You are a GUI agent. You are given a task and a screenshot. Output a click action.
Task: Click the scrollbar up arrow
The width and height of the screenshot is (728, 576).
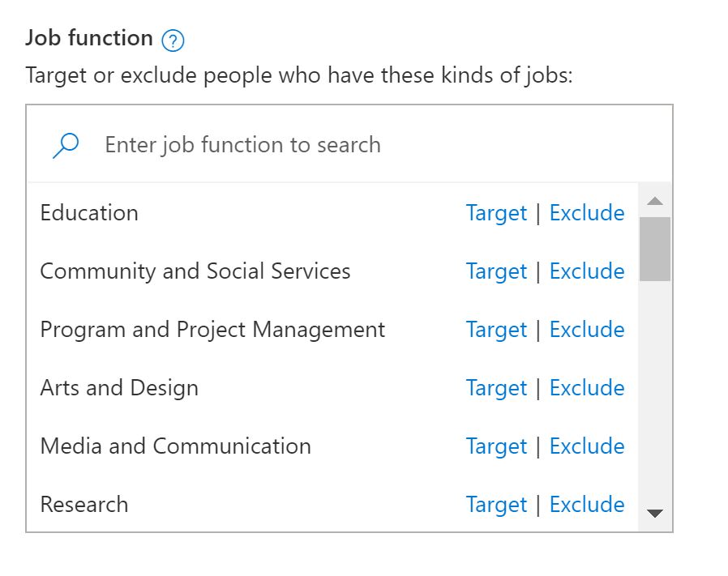click(x=655, y=201)
